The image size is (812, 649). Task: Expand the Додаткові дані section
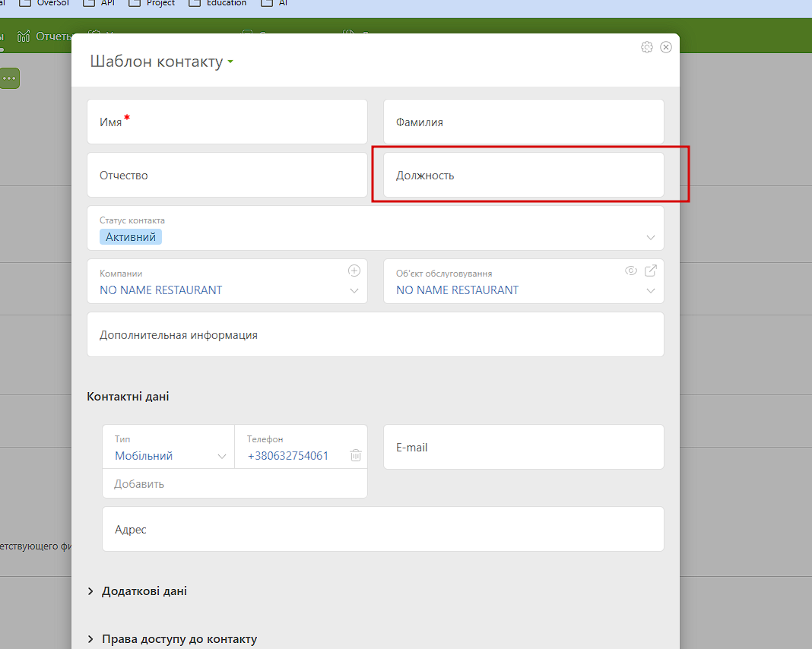point(137,591)
